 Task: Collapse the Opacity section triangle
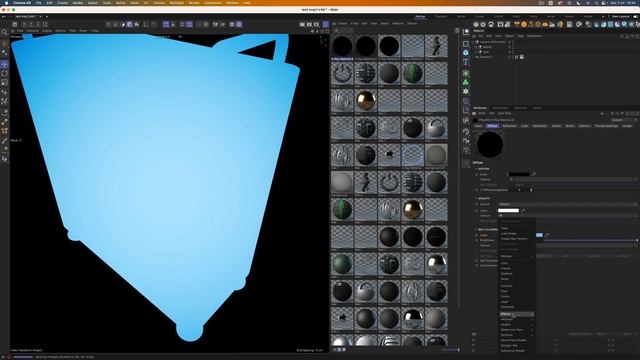476,198
